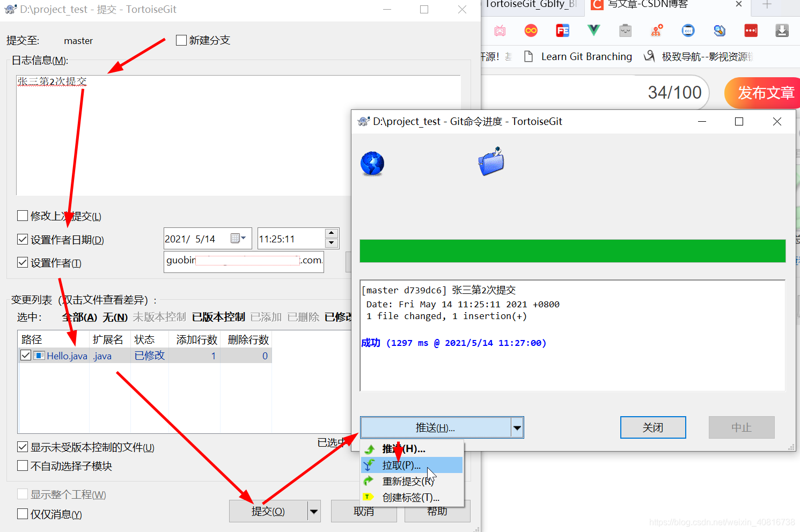
Task: Open the Learn Git Branching bookmark
Action: [586, 56]
